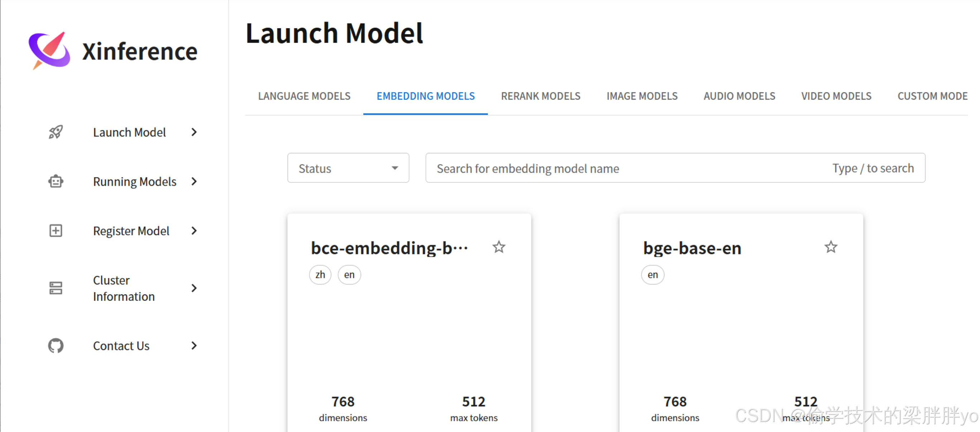Expand the Contact Us chevron arrow

pos(194,346)
